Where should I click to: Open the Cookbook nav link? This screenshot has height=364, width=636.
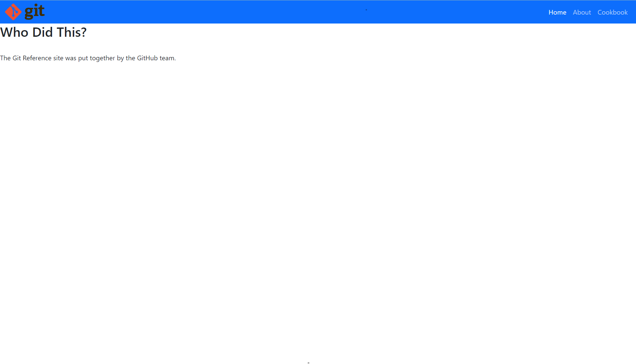pos(612,12)
